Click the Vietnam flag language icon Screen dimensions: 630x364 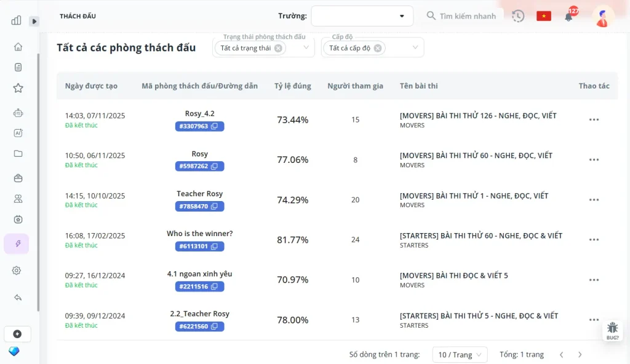pos(543,16)
